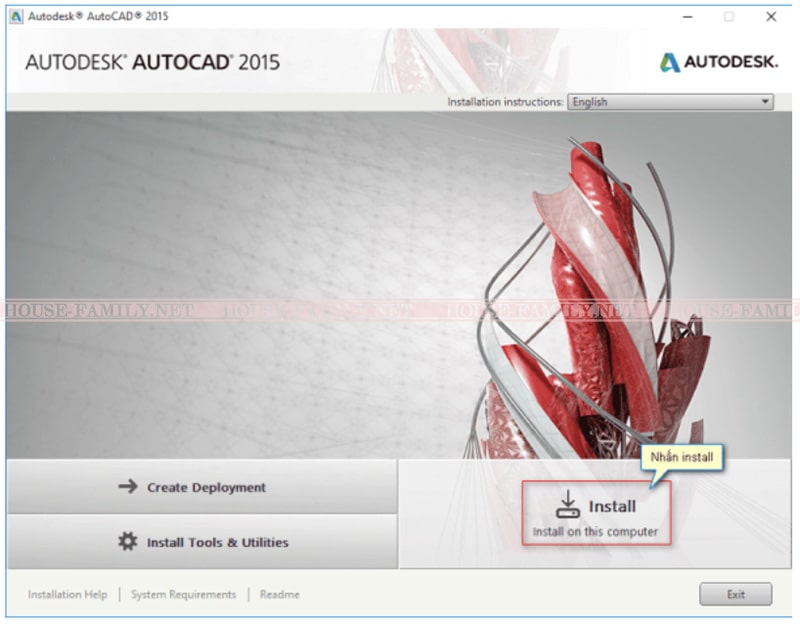The image size is (800, 624).
Task: Click the 'Installation instructions:' label
Action: coord(505,102)
